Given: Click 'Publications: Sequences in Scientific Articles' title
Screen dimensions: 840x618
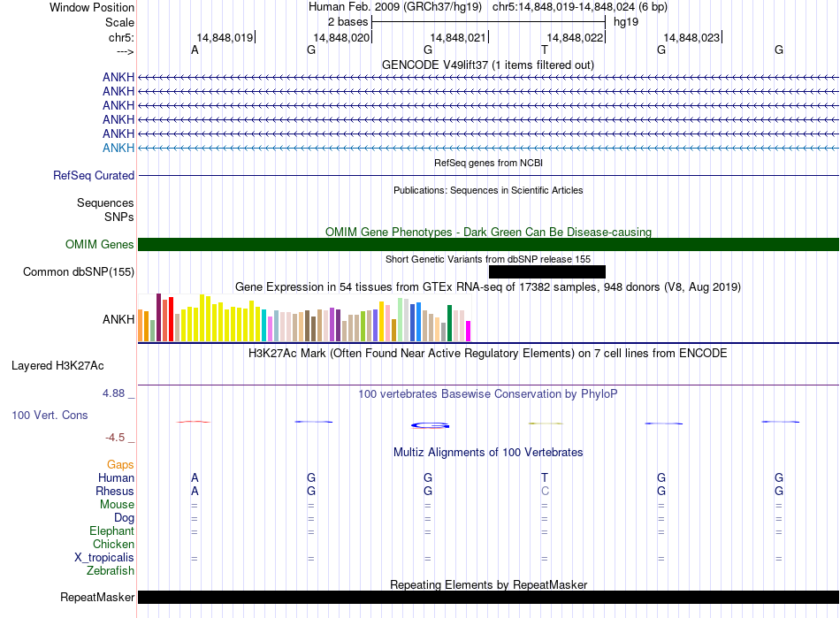Looking at the screenshot, I should tap(488, 190).
